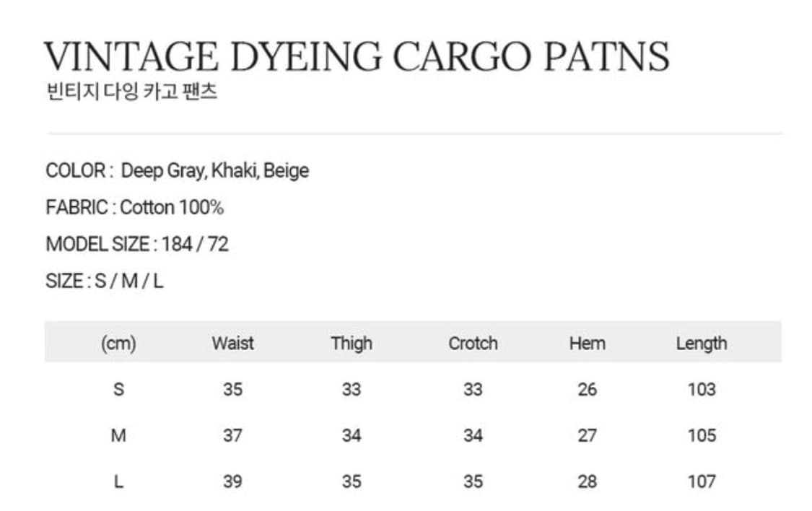812x511 pixels.
Task: Click the Hem column header
Action: 587,344
